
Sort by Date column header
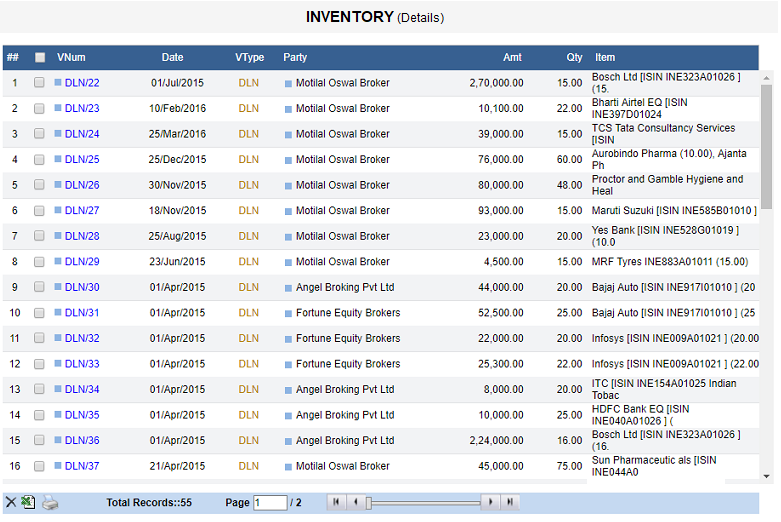172,57
